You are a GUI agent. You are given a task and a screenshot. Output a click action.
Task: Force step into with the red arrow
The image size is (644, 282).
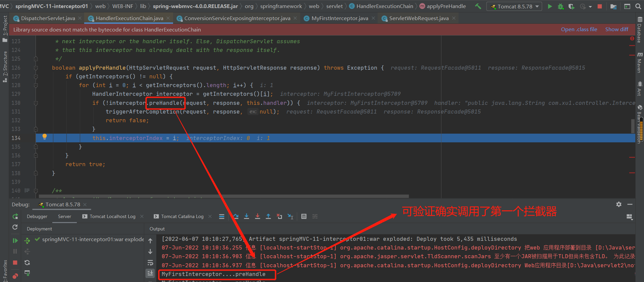(x=258, y=216)
